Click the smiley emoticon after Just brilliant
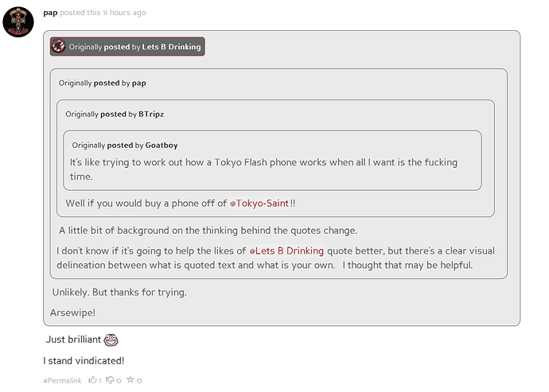The height and width of the screenshot is (392, 549). click(x=111, y=340)
